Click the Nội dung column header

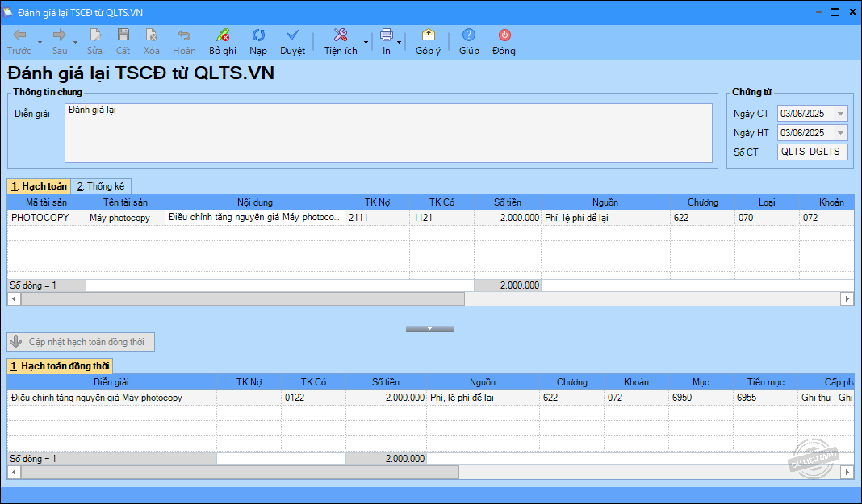click(x=255, y=202)
